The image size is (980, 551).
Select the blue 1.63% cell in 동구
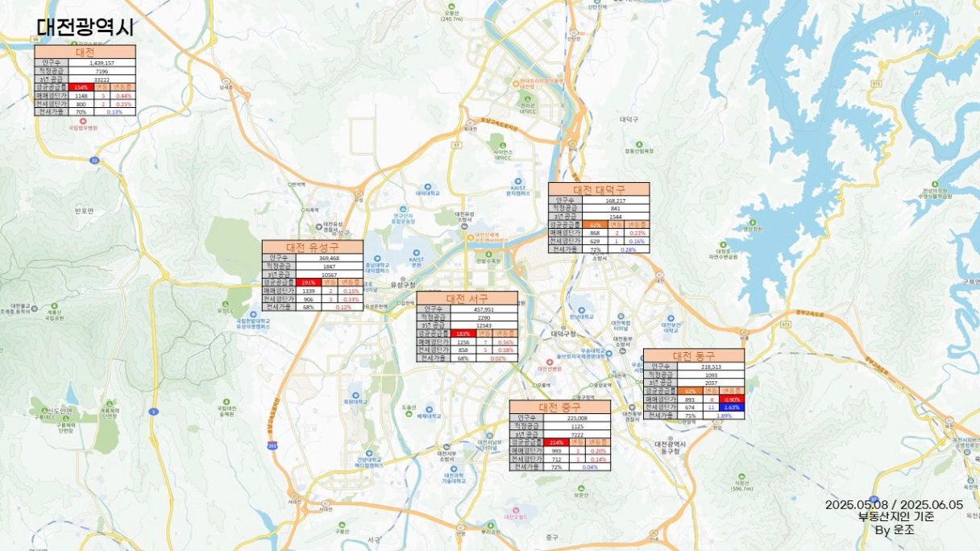[732, 407]
